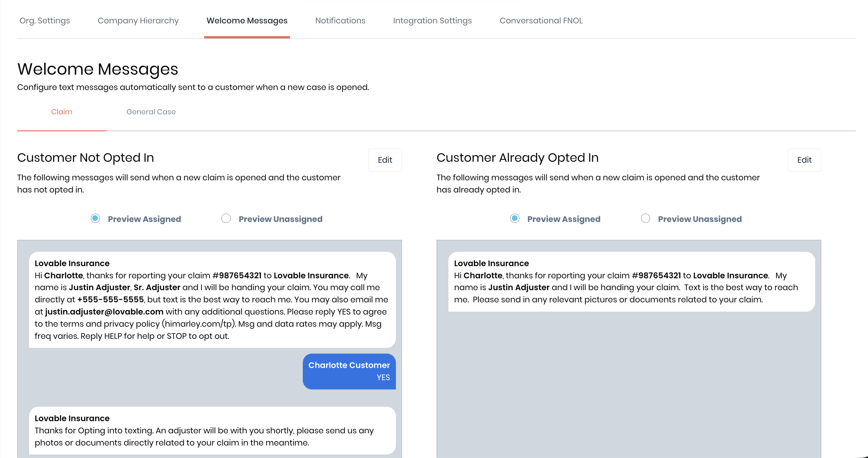
Task: Click the Already Opted In message bubble
Action: point(631,281)
